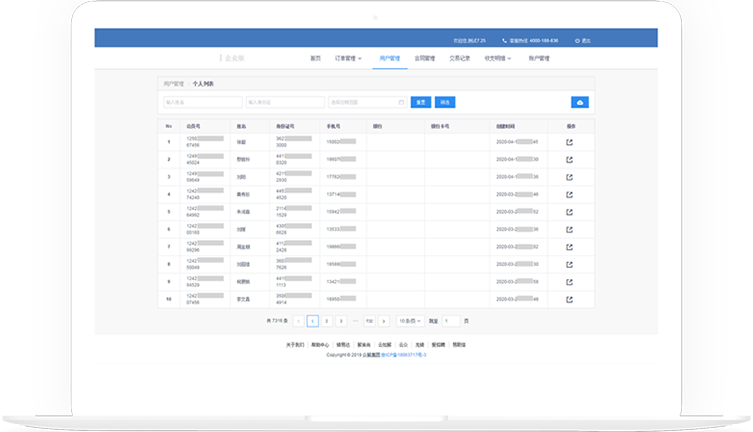Click the 关于我们 footer link

pyautogui.click(x=295, y=345)
